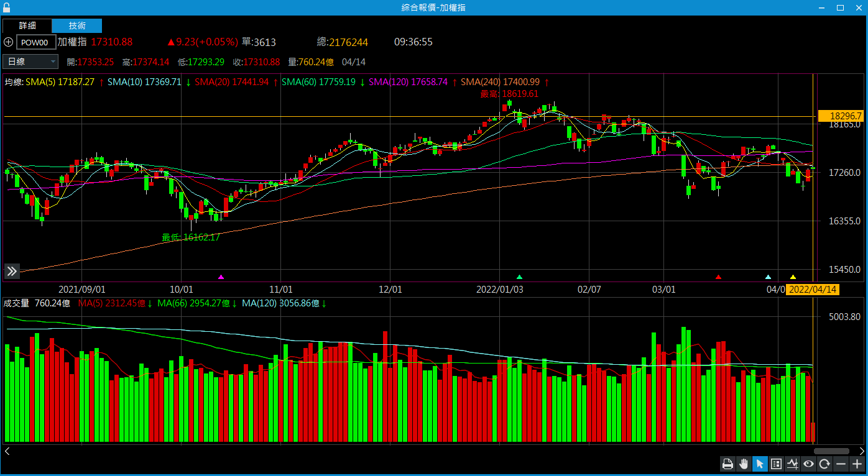Click the 低:17293.29 low price
Viewport: 868px width, 476px height.
[201, 62]
